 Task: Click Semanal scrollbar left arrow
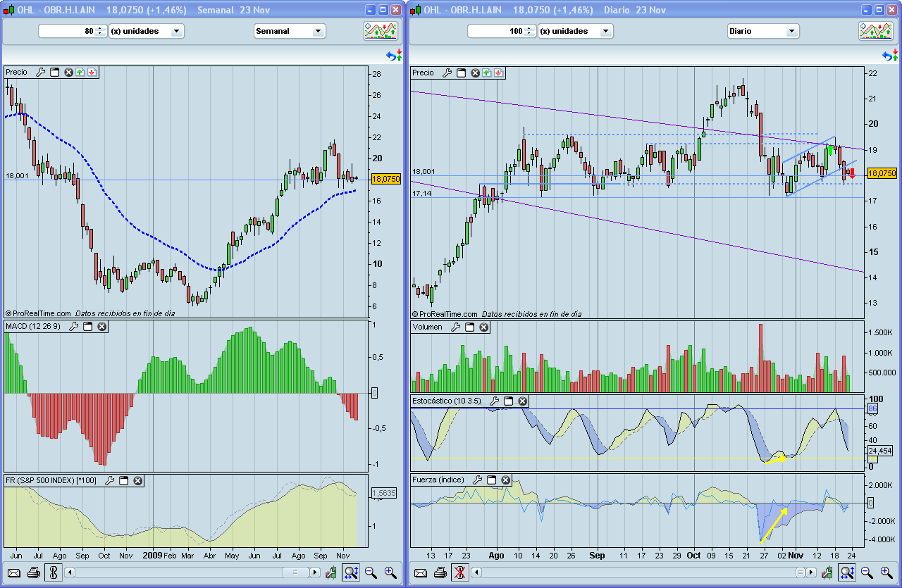pos(70,573)
